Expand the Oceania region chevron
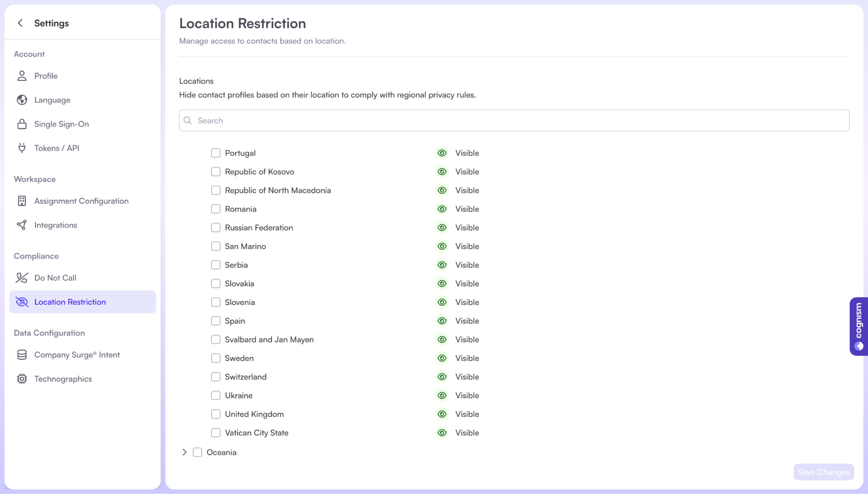The height and width of the screenshot is (494, 868). point(184,452)
